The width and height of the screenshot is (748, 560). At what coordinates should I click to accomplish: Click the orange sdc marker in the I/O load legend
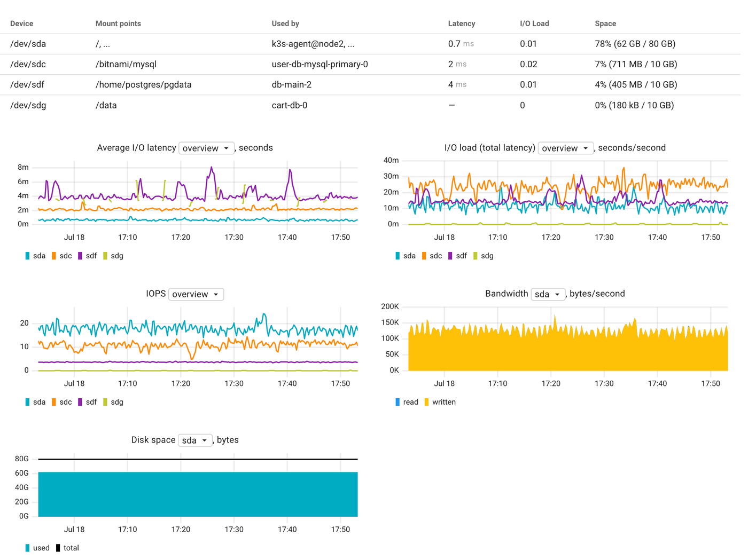point(423,256)
